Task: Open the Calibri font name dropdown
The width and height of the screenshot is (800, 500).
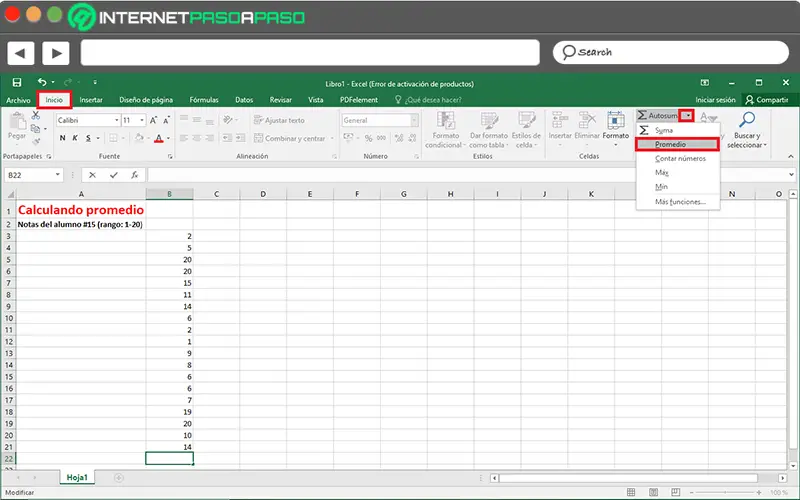Action: click(117, 120)
